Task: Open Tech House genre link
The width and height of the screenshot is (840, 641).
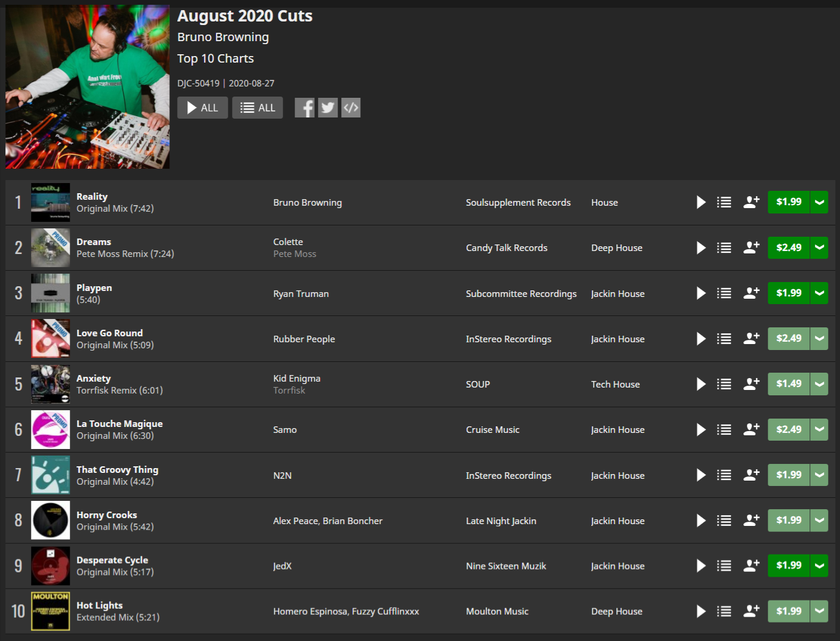Action: click(615, 385)
